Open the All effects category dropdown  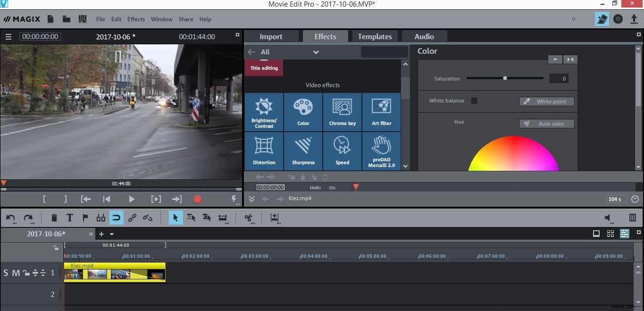pyautogui.click(x=315, y=52)
